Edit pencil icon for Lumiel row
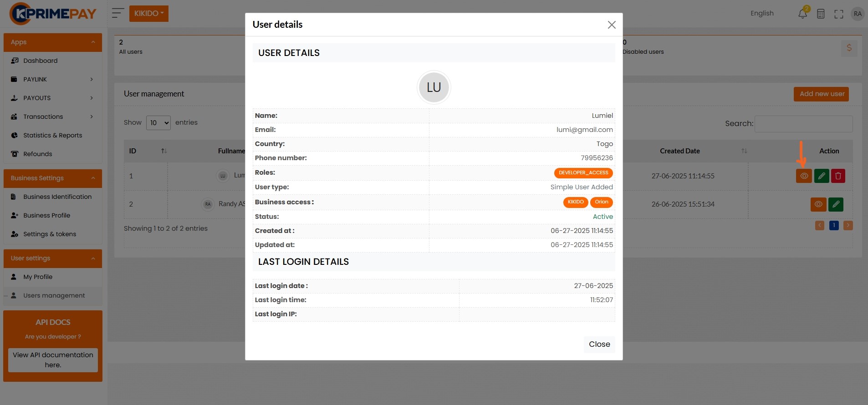The width and height of the screenshot is (868, 405). point(822,176)
